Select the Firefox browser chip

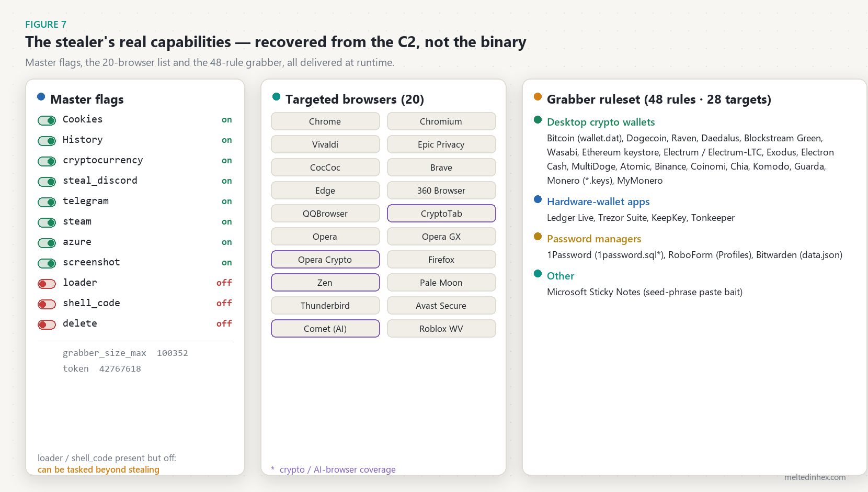point(441,260)
